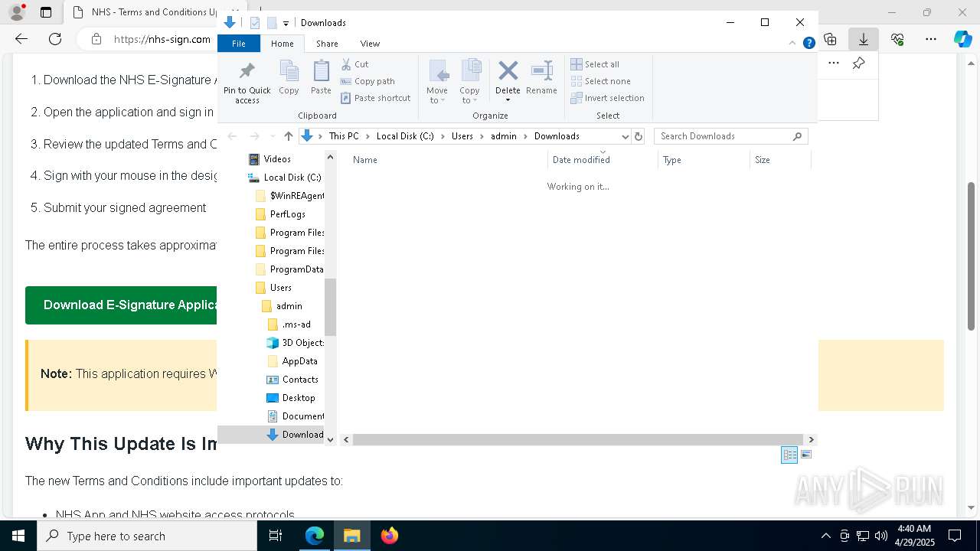
Task: Click the Search Downloads field
Action: [x=730, y=136]
